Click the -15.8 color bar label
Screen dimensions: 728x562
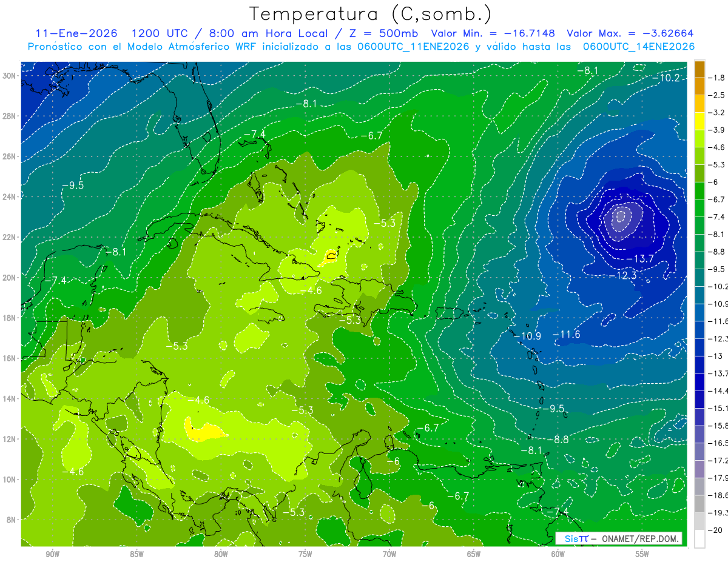click(718, 426)
